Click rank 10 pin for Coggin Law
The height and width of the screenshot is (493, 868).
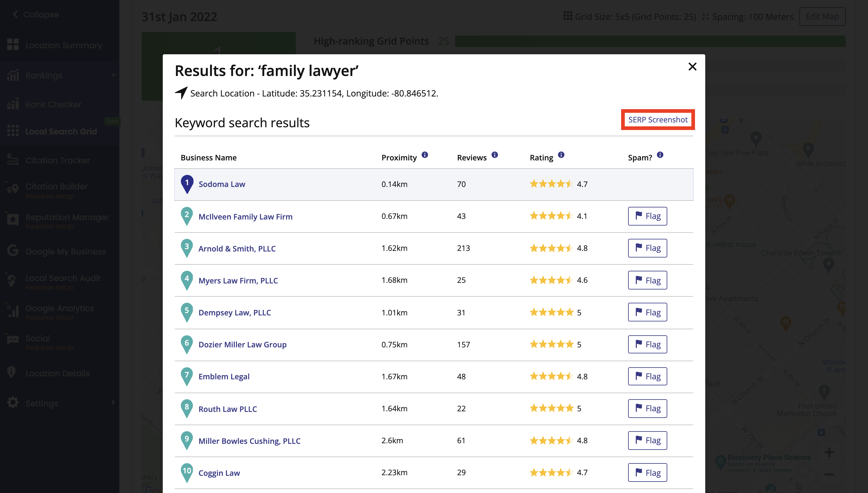[x=187, y=472]
